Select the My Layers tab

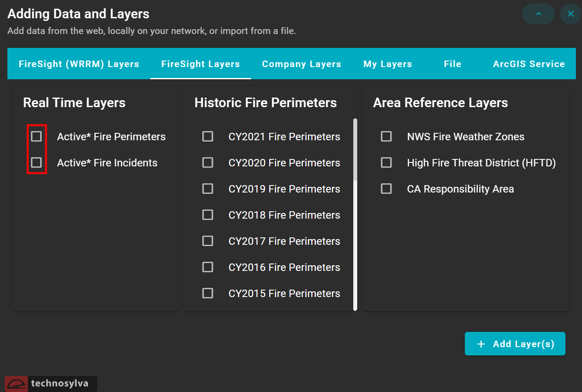[387, 64]
